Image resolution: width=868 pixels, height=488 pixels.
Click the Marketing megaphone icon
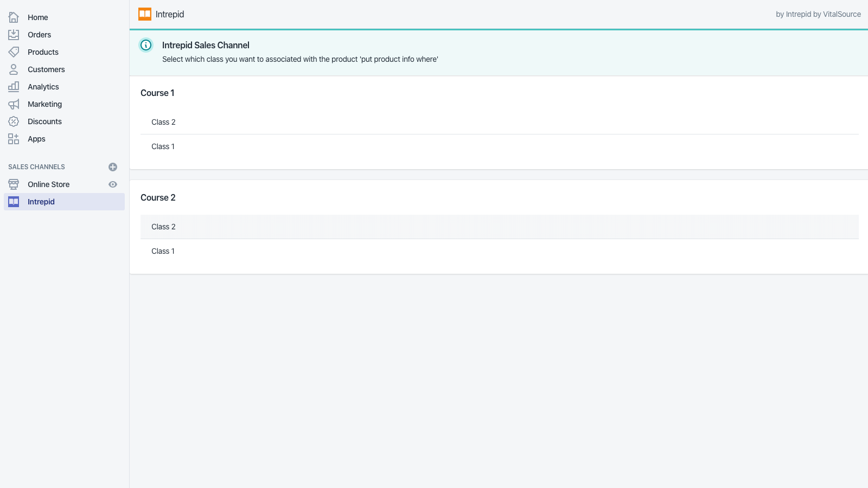tap(14, 104)
